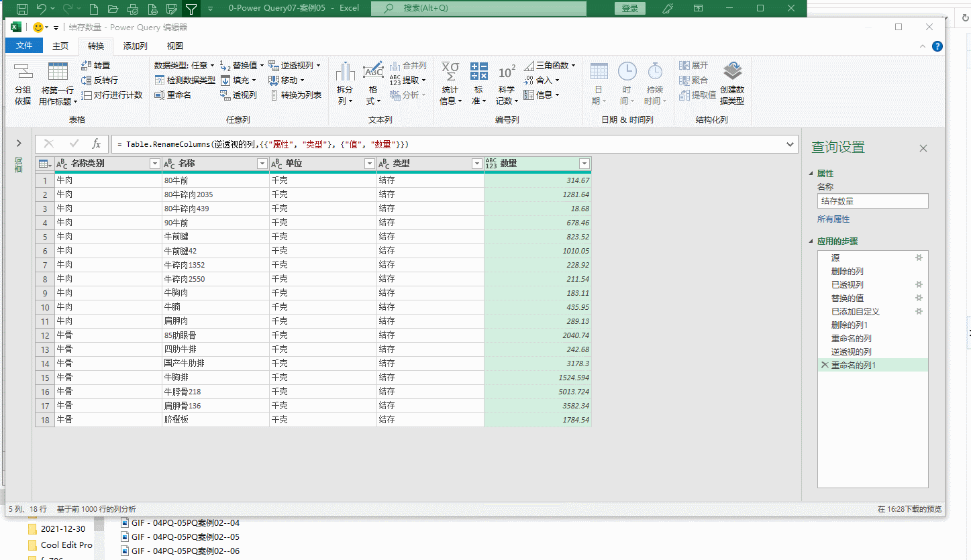Click the Pivot Column (透视列) button
This screenshot has height=560, width=971.
point(239,95)
